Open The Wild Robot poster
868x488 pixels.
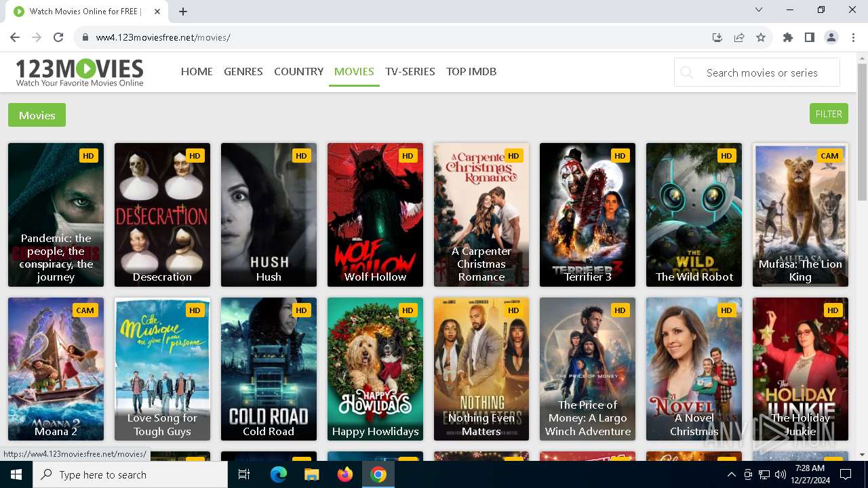pyautogui.click(x=694, y=215)
